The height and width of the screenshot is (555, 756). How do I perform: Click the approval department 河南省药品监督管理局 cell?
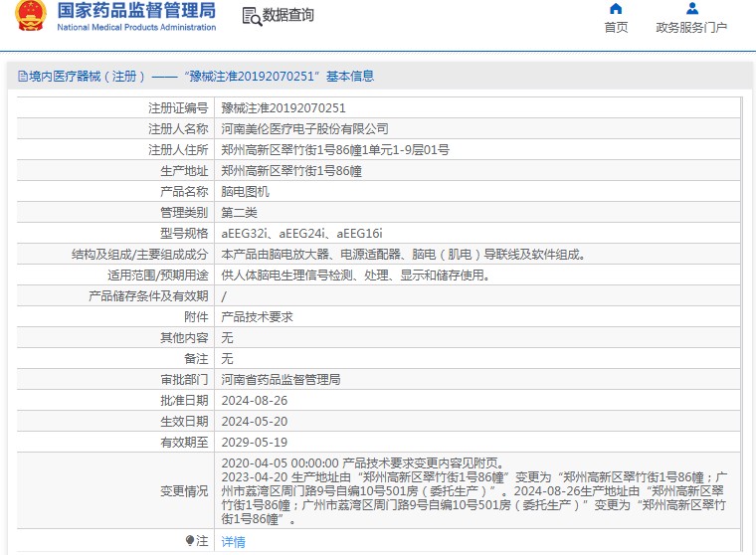pos(281,380)
